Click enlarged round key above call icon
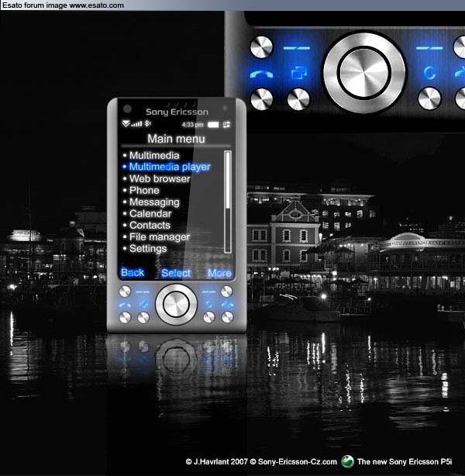The height and width of the screenshot is (476, 465). click(x=261, y=47)
